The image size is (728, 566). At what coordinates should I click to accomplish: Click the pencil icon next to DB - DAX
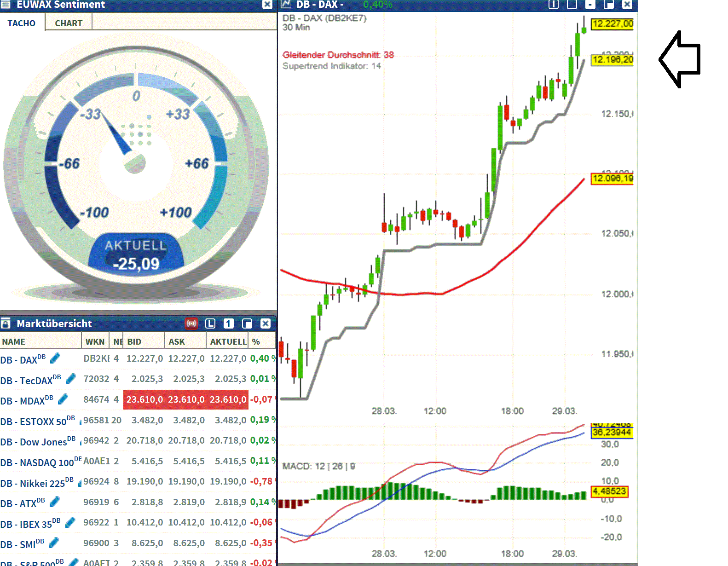tap(55, 358)
